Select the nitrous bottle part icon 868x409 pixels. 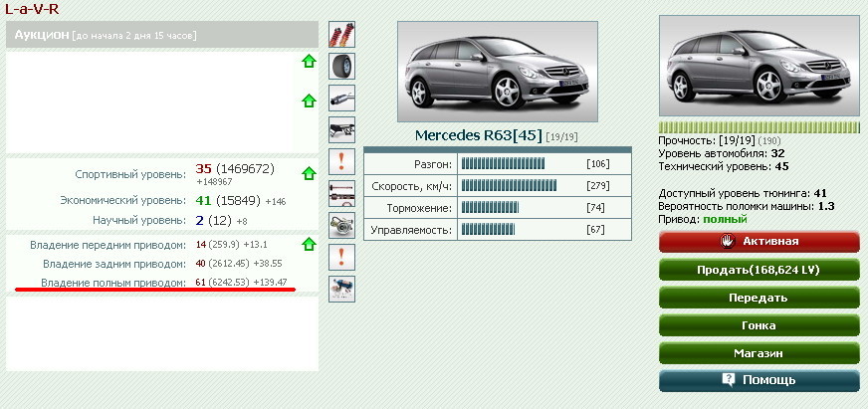coord(342,289)
